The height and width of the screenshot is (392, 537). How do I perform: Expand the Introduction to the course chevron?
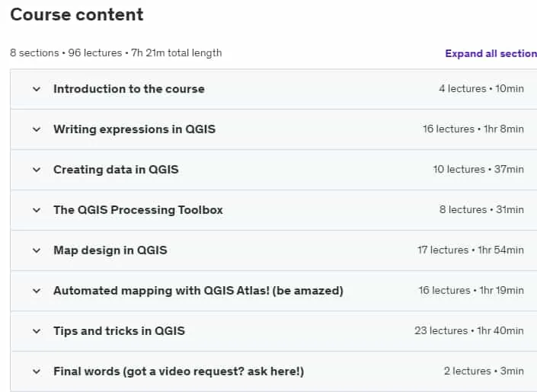(37, 89)
